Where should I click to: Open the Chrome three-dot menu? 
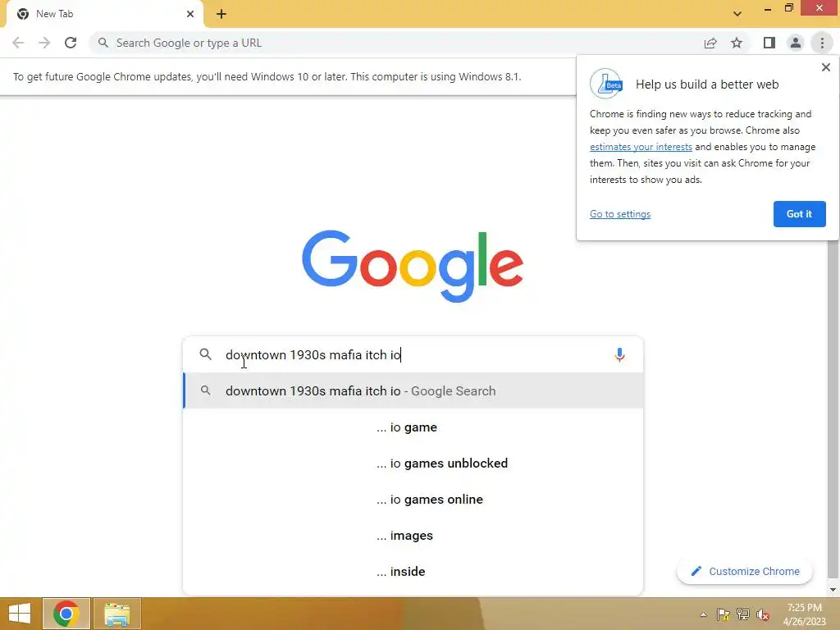pyautogui.click(x=822, y=43)
